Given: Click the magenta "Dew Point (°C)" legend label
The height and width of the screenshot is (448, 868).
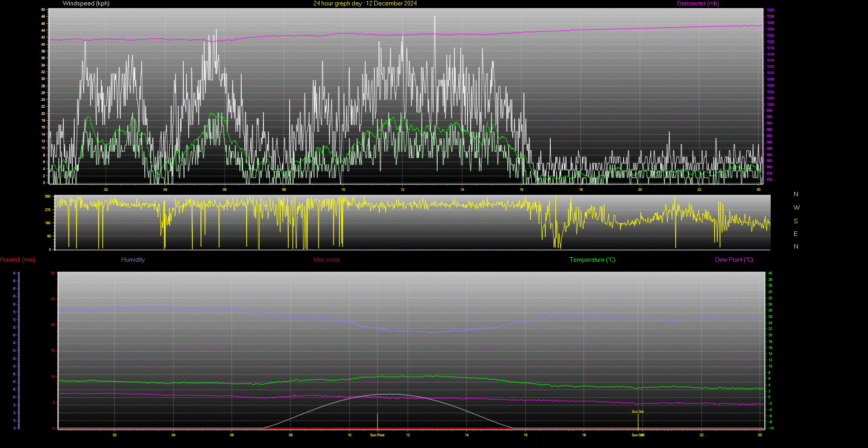Looking at the screenshot, I should click(x=734, y=260).
